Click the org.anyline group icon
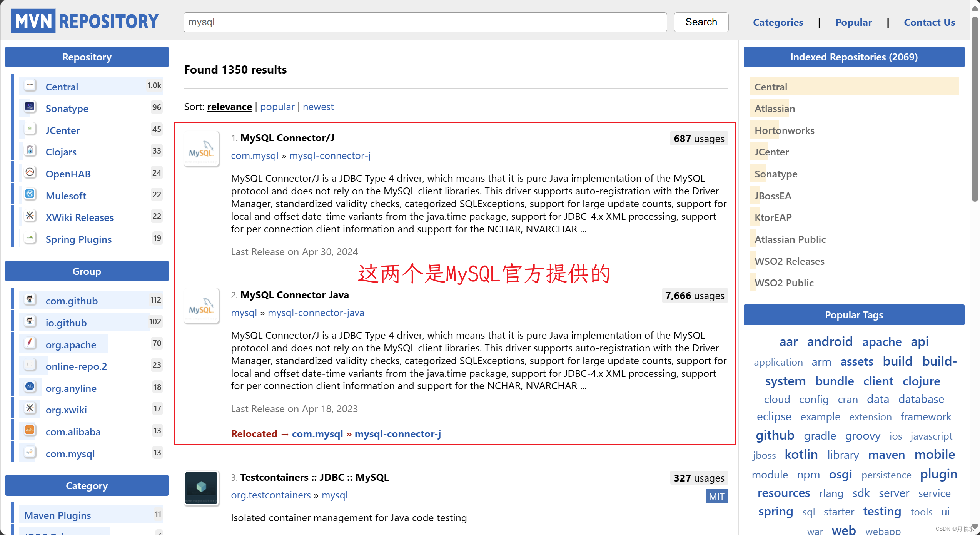Viewport: 980px width, 535px height. [x=30, y=386]
